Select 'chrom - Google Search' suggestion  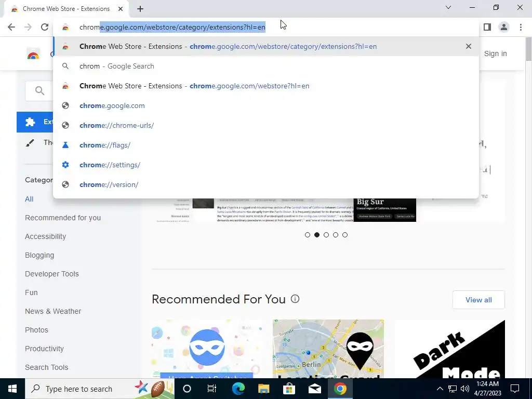266,66
